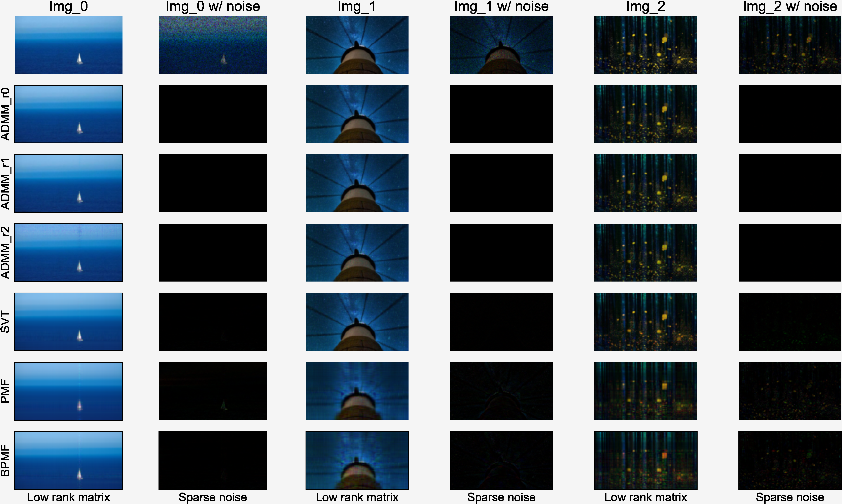Select the Img_1 w/ noise image
This screenshot has width=842, height=504.
click(501, 44)
